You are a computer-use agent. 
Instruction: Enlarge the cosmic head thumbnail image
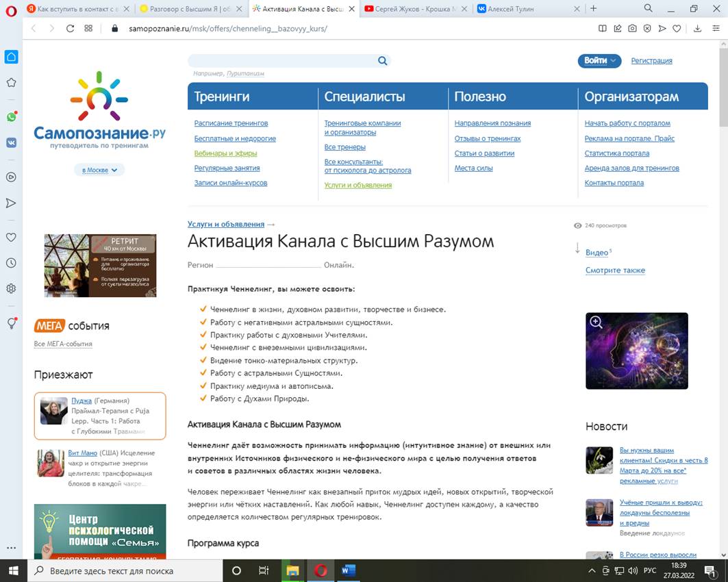click(x=636, y=351)
